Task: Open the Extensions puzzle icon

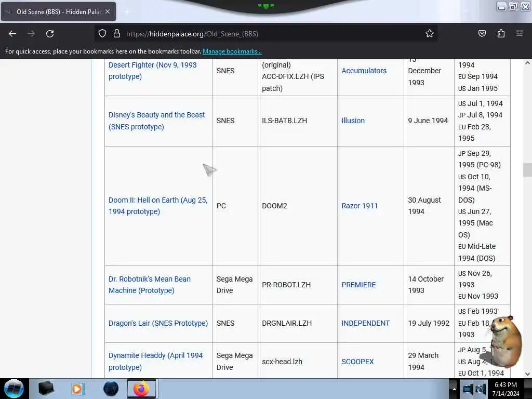Action: [x=501, y=34]
